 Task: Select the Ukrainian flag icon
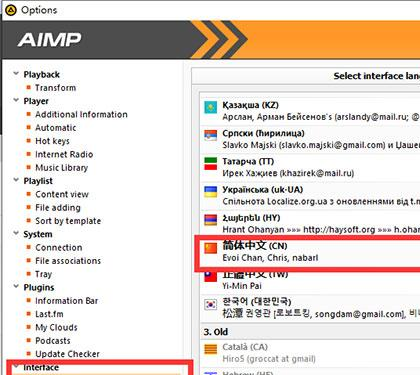[210, 192]
